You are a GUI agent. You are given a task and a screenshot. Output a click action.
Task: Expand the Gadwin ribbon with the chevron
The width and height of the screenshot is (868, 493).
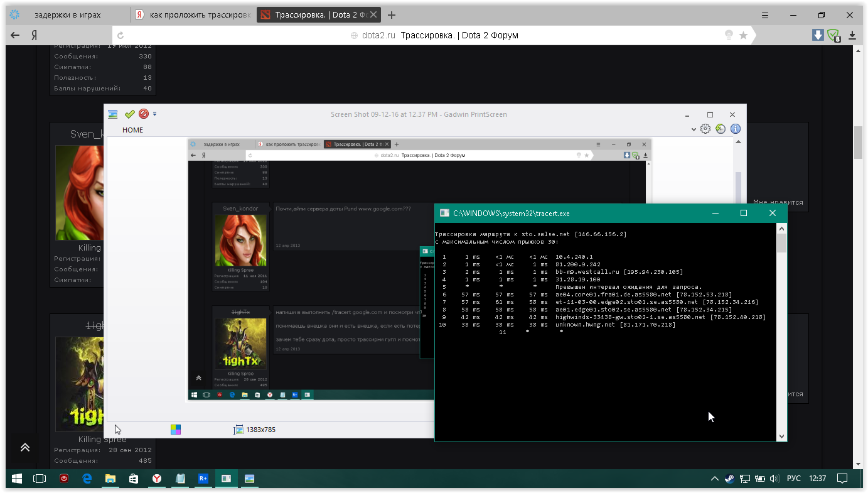point(694,129)
